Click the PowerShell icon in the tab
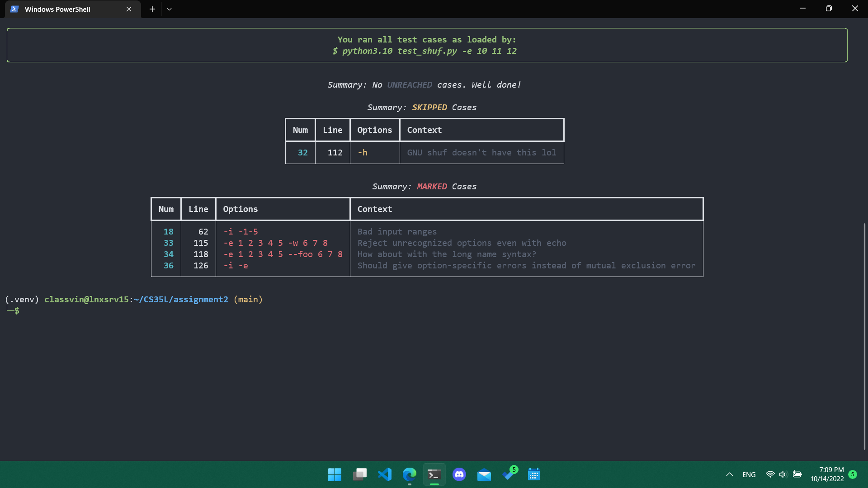Image resolution: width=868 pixels, height=488 pixels. click(x=14, y=9)
